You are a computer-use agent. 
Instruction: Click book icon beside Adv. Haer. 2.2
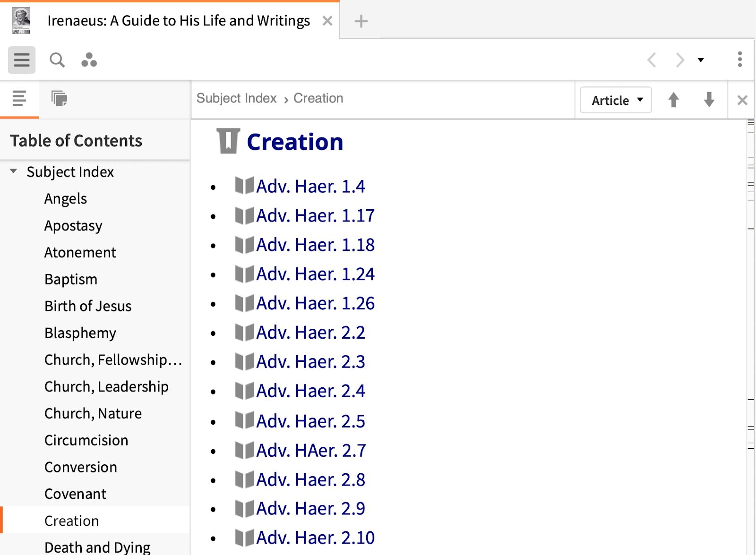[245, 332]
